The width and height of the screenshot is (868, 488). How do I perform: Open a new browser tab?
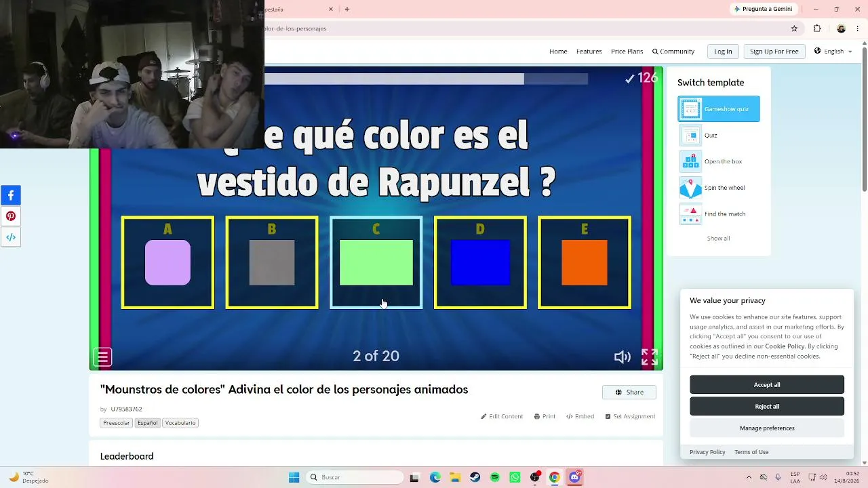coord(347,9)
